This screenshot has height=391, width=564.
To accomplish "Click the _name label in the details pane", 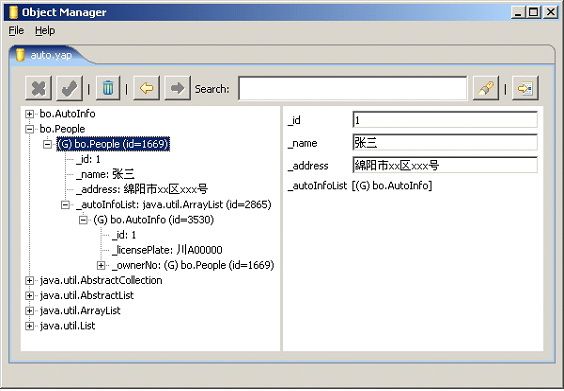I will 303,143.
